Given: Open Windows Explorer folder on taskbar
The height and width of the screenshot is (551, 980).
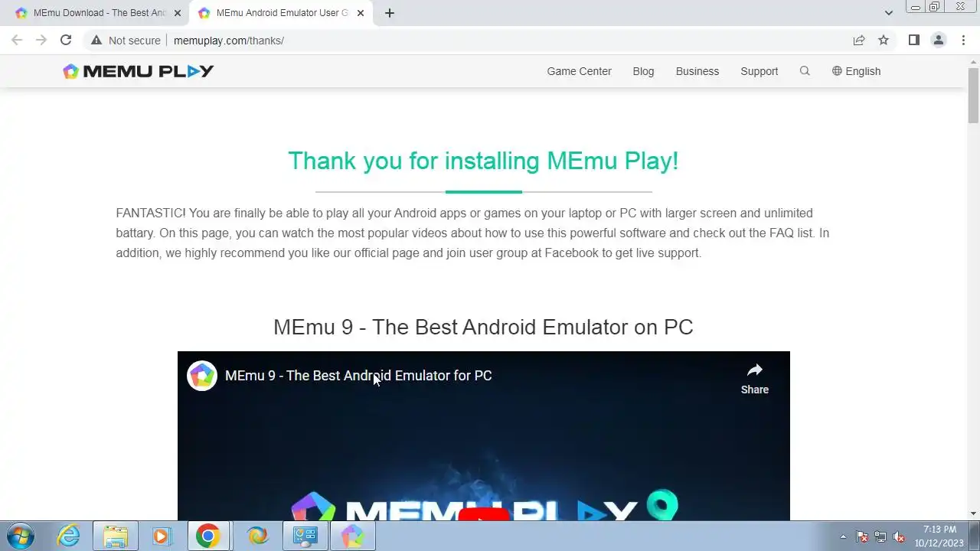Looking at the screenshot, I should (x=116, y=536).
